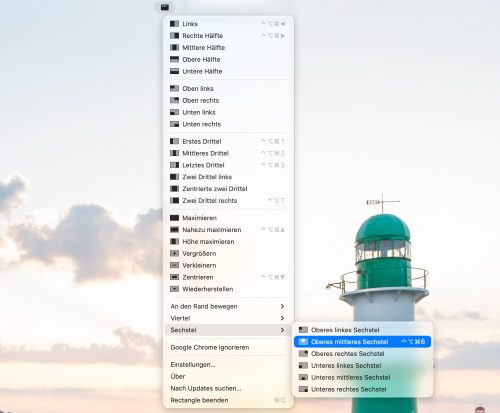The width and height of the screenshot is (500, 413).
Task: Select the Über menu entry
Action: tap(228, 377)
